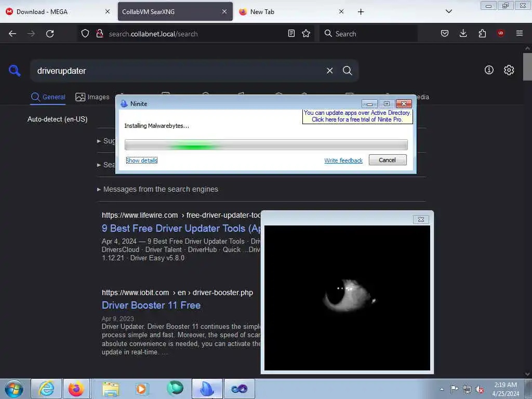Open the Firefox hamburger menu
The width and height of the screenshot is (532, 399).
[519, 33]
